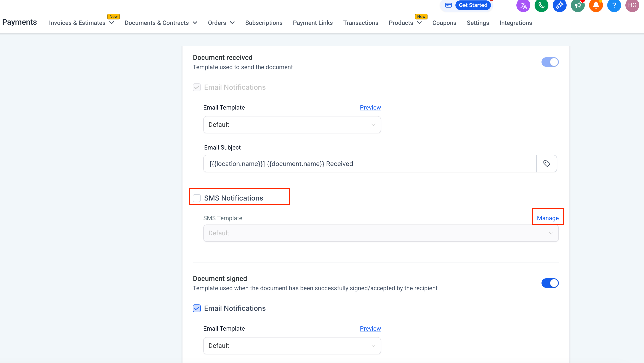Screen dimensions: 644x363
Task: Toggle the Document received switch
Action: pyautogui.click(x=550, y=62)
